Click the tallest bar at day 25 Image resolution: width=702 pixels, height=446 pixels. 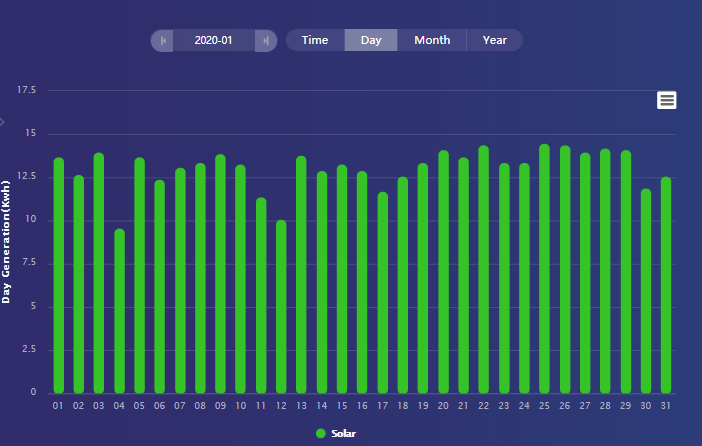click(544, 269)
